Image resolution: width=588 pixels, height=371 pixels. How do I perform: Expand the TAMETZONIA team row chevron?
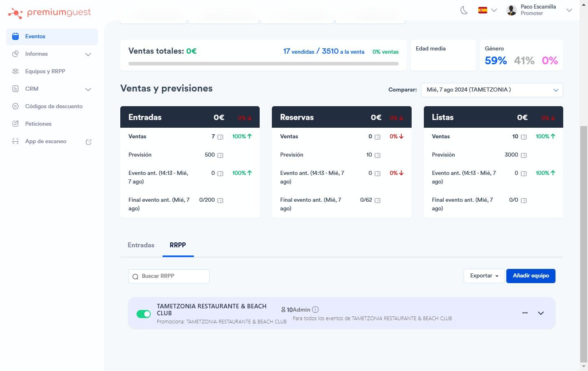click(541, 313)
